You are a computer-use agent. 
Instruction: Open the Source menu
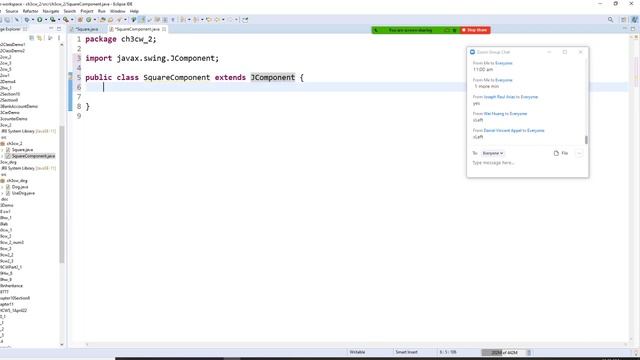11,11
